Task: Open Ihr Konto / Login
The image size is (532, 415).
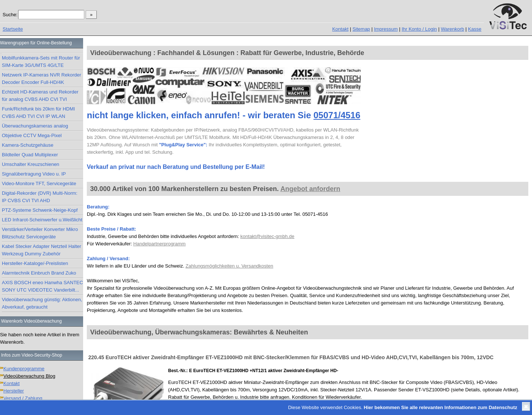Action: pyautogui.click(x=419, y=29)
